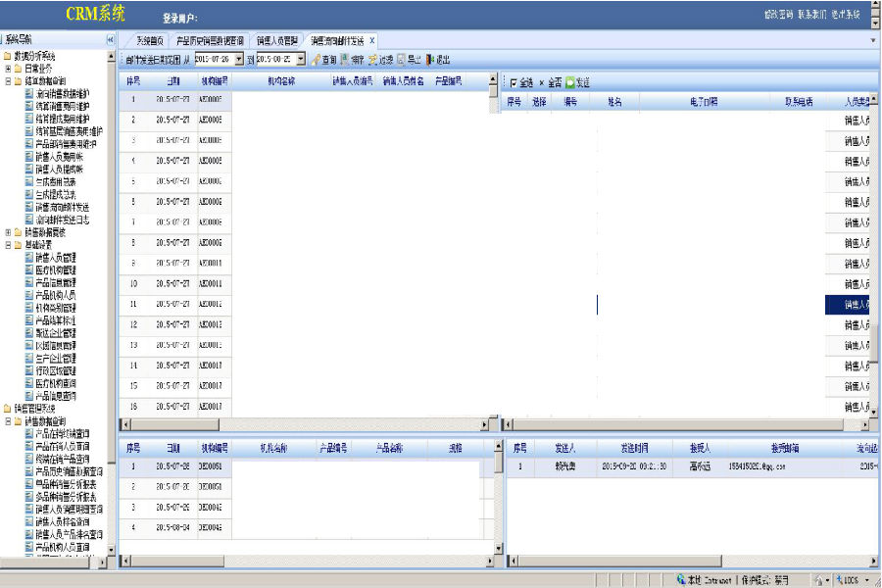882x588 pixels.
Task: Open 销售人员管理 in the navigation tree
Action: (55, 258)
